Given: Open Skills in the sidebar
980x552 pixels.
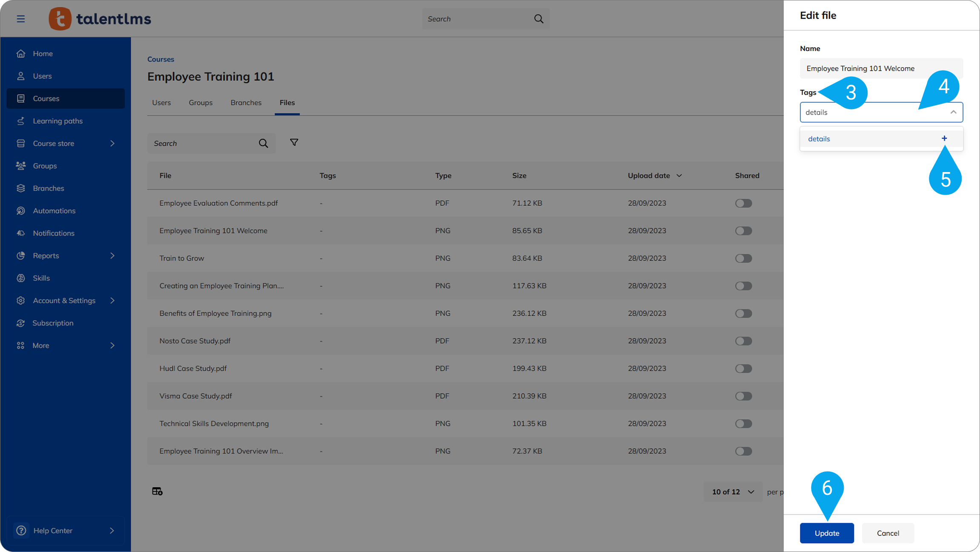Looking at the screenshot, I should click(41, 278).
